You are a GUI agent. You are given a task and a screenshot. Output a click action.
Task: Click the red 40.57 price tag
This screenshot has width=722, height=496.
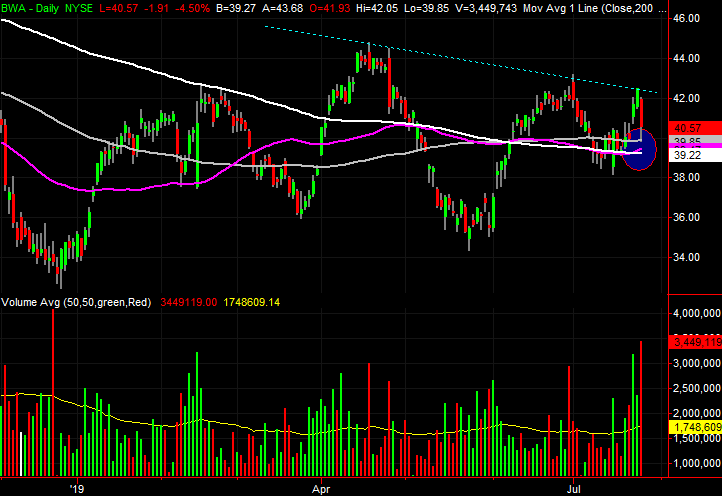(x=695, y=128)
